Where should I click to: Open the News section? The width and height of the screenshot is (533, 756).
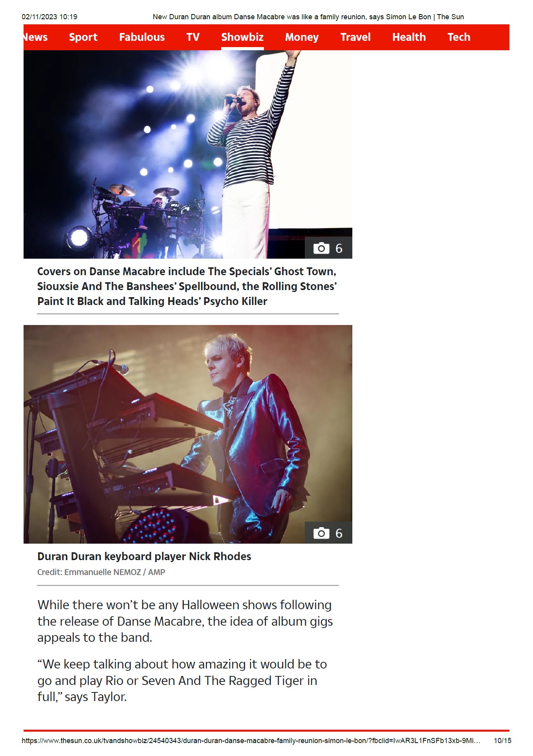pyautogui.click(x=35, y=37)
